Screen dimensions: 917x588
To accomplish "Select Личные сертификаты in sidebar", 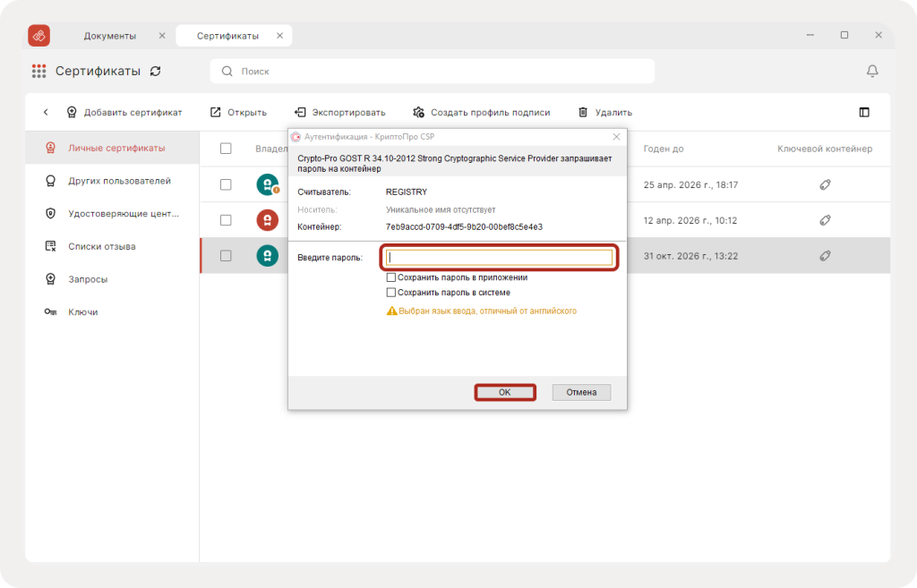I will coord(112,148).
